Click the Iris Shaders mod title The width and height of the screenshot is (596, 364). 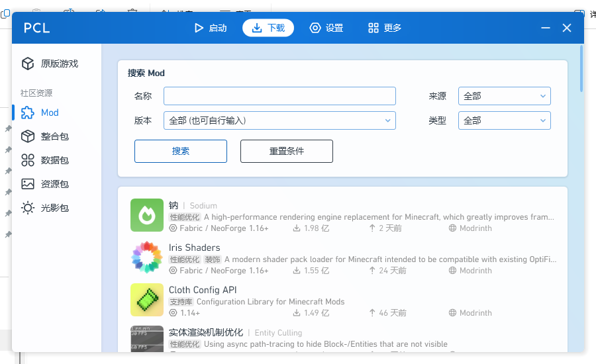194,248
